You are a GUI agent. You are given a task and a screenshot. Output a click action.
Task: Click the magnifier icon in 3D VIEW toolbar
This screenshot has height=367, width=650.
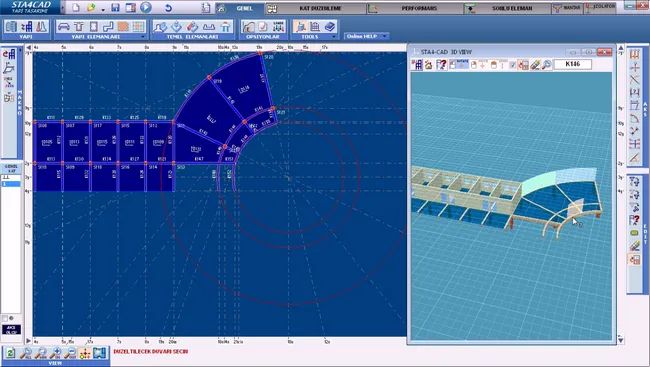(547, 64)
